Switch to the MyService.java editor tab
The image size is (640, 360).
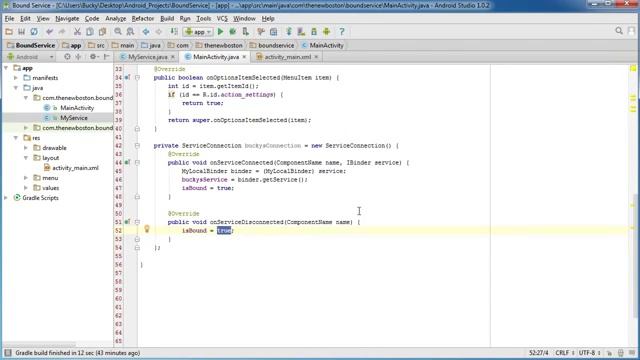click(x=148, y=57)
